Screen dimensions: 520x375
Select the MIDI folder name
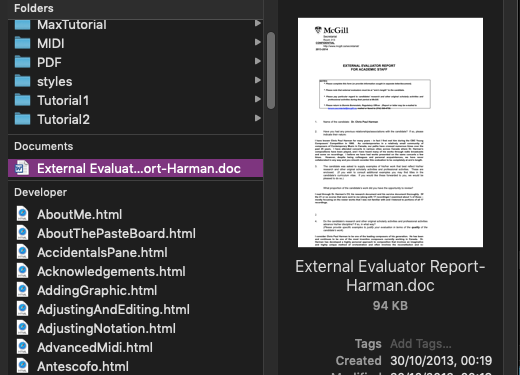(x=51, y=43)
